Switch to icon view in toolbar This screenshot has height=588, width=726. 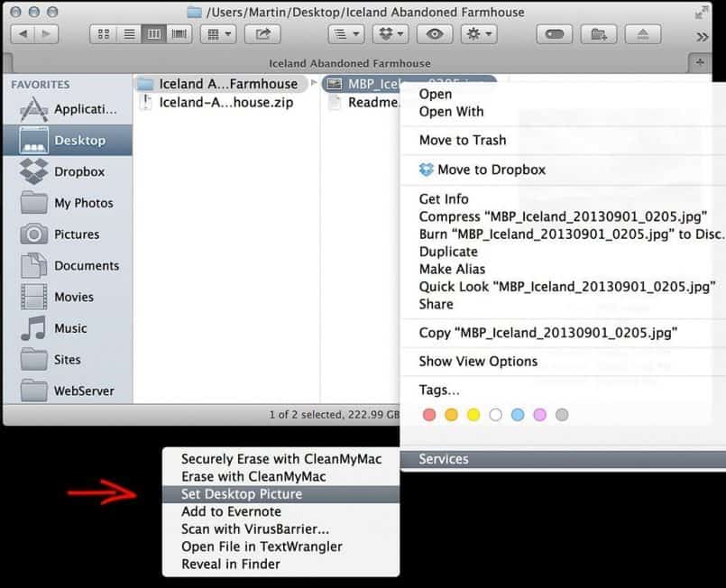point(103,34)
